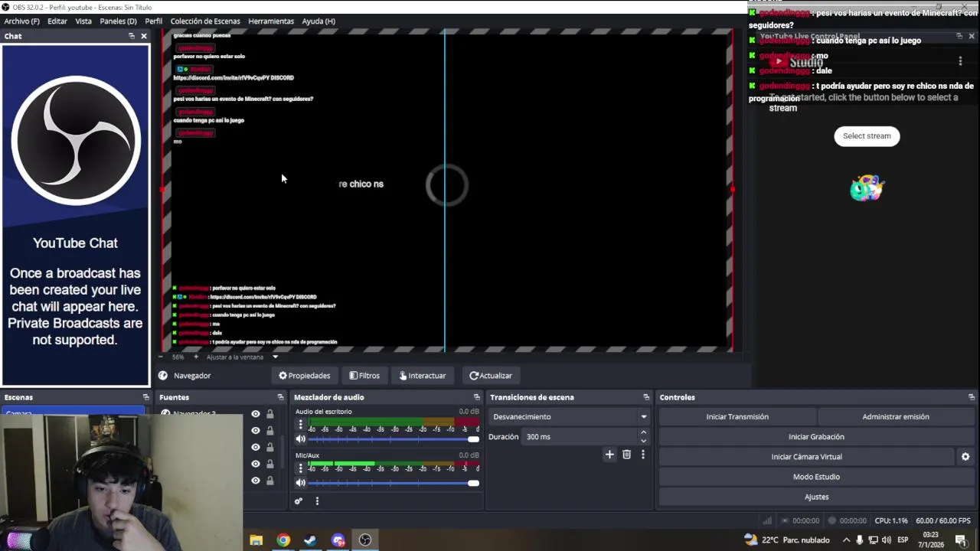Open Propiedades of the Navegador source

[x=304, y=376]
